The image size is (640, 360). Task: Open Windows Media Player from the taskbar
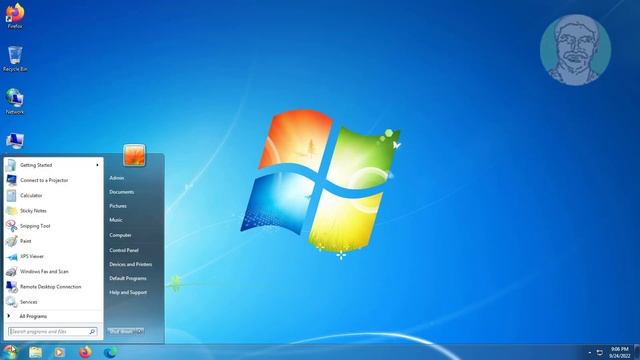click(60, 352)
